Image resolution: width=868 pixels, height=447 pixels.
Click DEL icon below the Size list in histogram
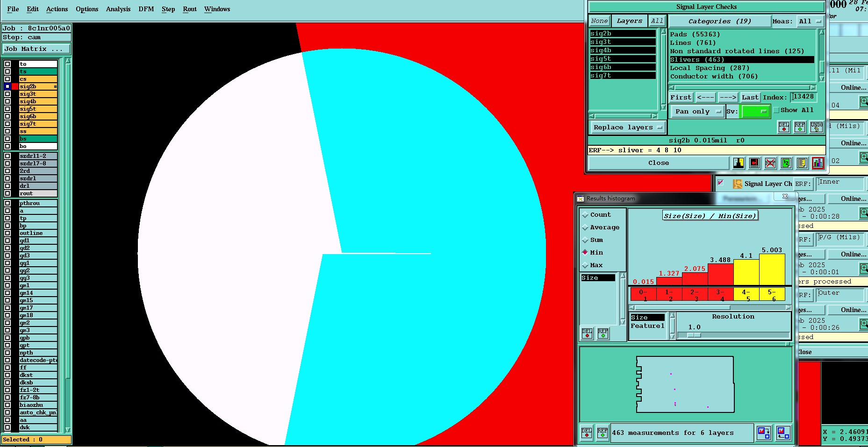pyautogui.click(x=587, y=333)
